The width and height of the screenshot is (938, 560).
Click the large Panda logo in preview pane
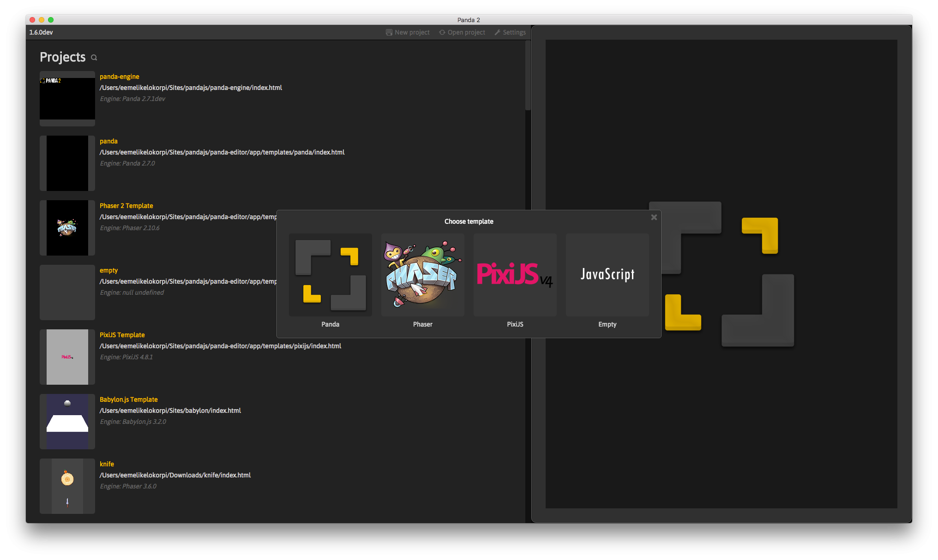point(722,274)
